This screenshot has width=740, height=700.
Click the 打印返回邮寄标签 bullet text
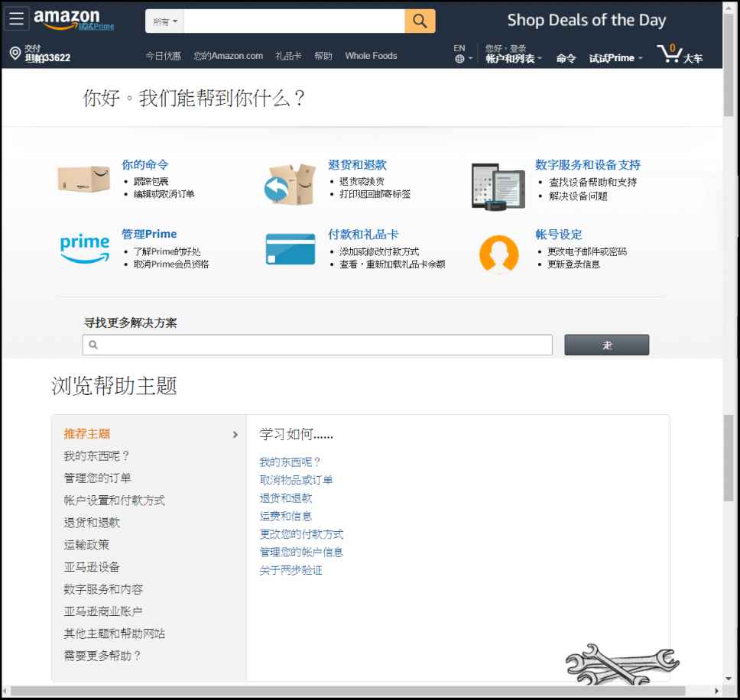click(x=375, y=194)
